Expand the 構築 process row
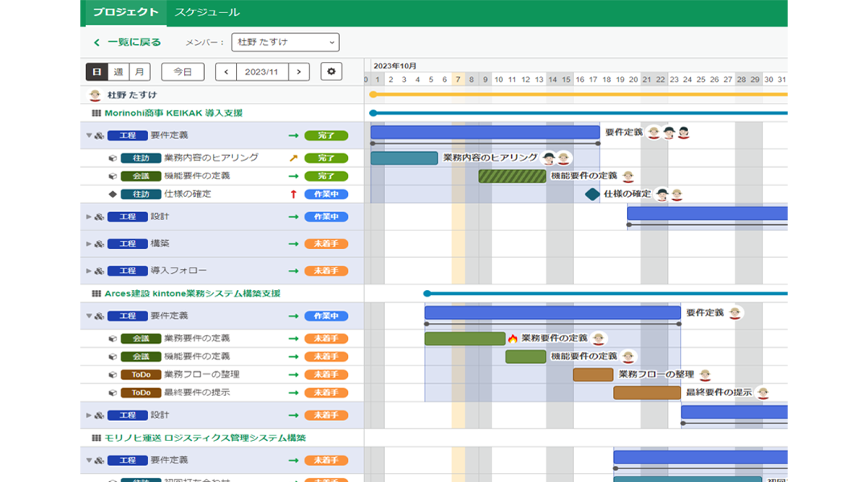The image size is (868, 482). tap(88, 244)
